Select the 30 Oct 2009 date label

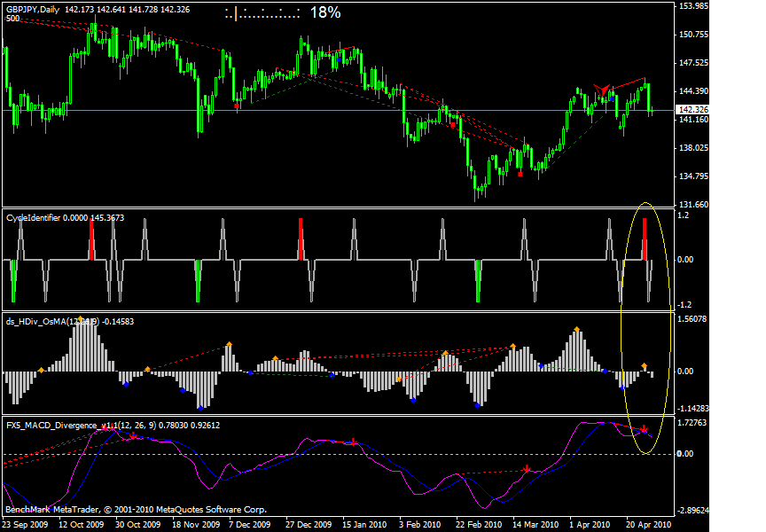137,525
